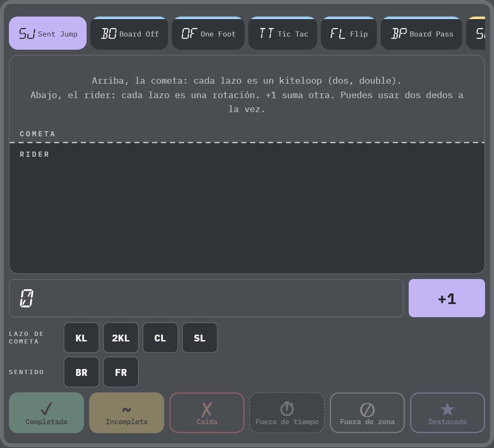Switch to the Flip tab
The image size is (494, 448).
click(349, 33)
